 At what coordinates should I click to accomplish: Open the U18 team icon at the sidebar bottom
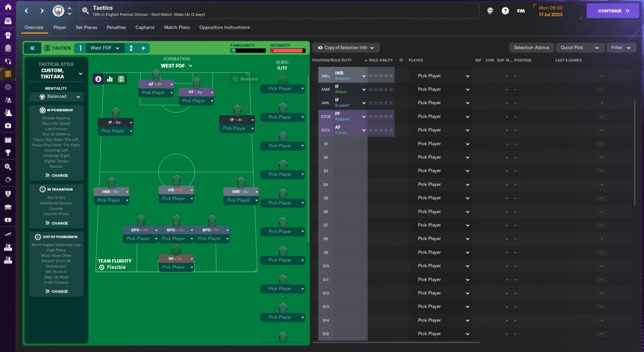tap(8, 260)
